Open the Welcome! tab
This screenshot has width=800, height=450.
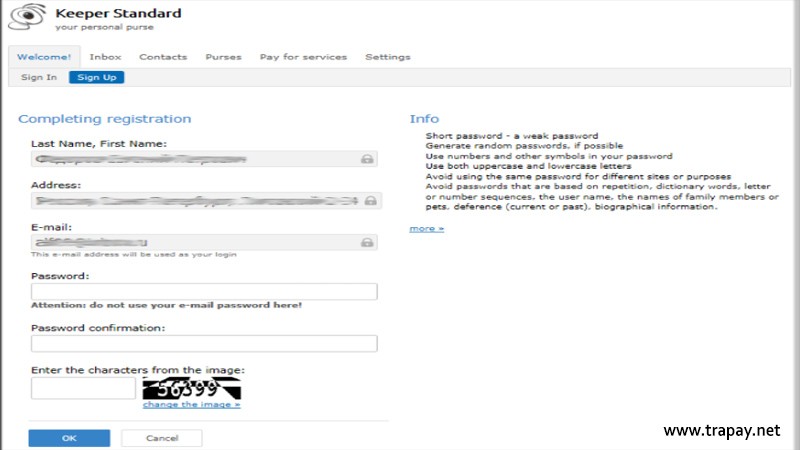point(44,57)
